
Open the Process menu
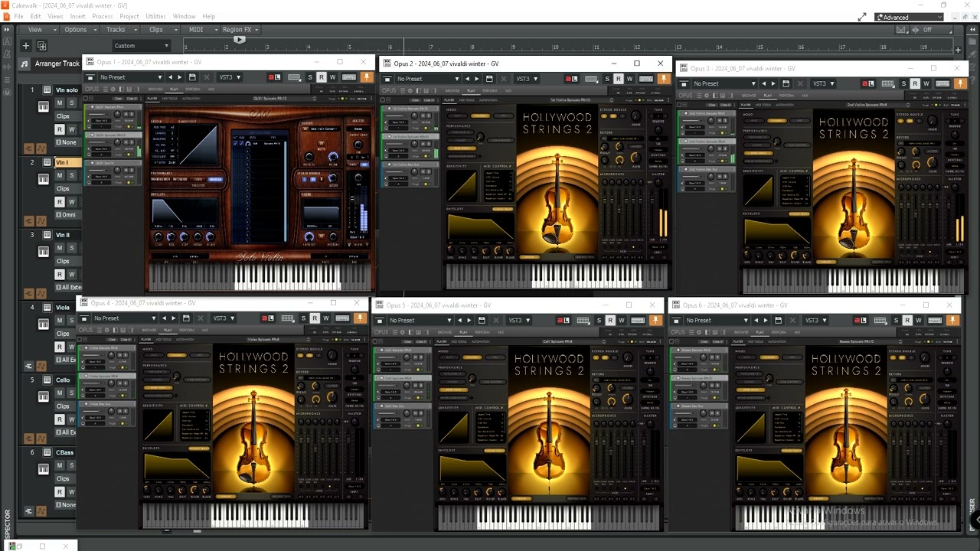103,16
